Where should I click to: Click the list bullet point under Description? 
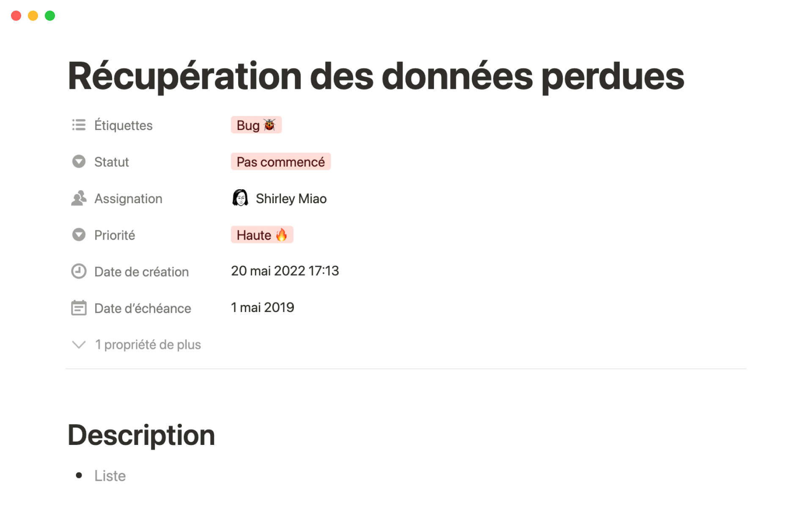pos(79,475)
